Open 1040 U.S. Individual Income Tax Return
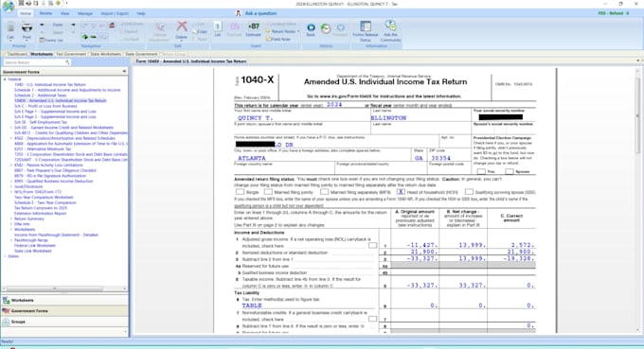644x349 pixels. tap(50, 84)
